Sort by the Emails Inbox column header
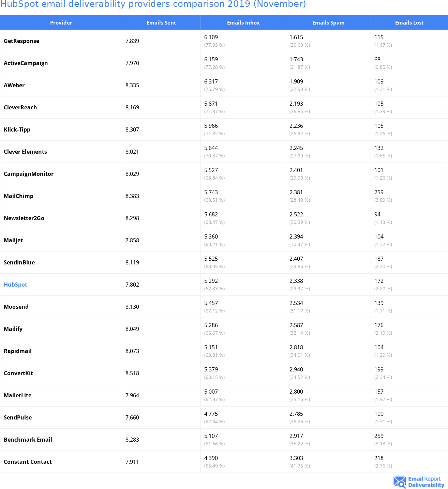Screen dimensions: 448x489 (x=243, y=23)
